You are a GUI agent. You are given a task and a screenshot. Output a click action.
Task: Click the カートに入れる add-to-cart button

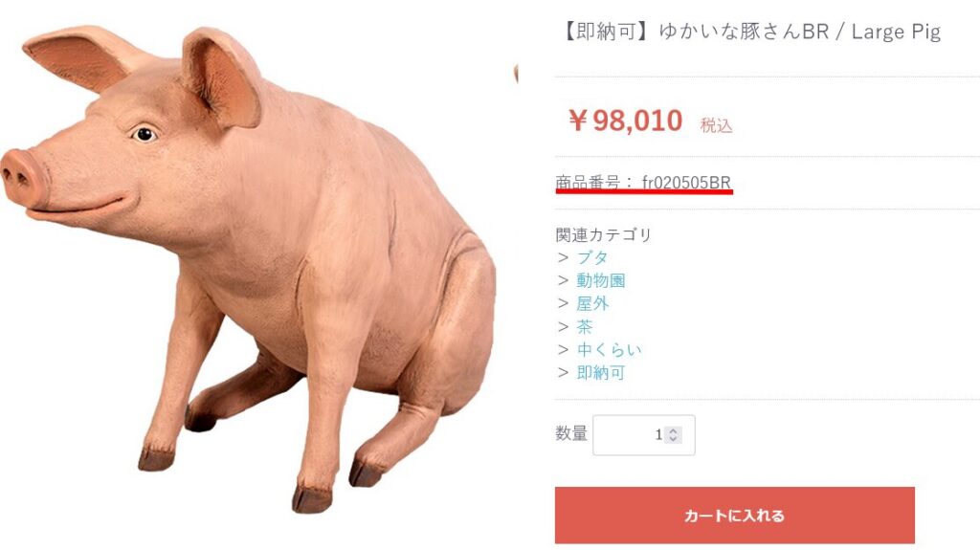click(734, 516)
